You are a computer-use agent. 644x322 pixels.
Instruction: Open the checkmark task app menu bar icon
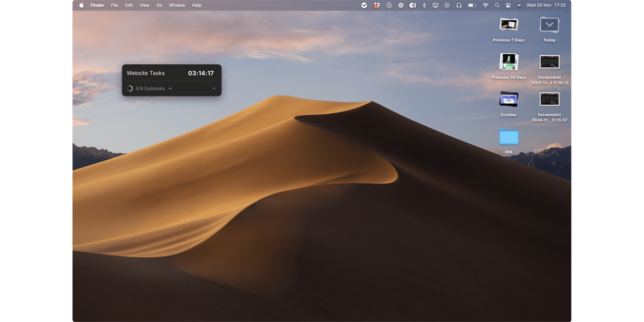coord(364,5)
